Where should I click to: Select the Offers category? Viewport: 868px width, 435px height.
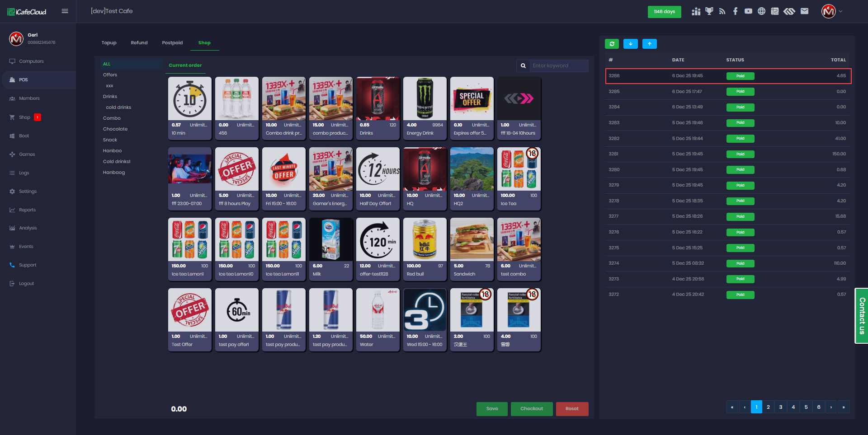click(110, 75)
